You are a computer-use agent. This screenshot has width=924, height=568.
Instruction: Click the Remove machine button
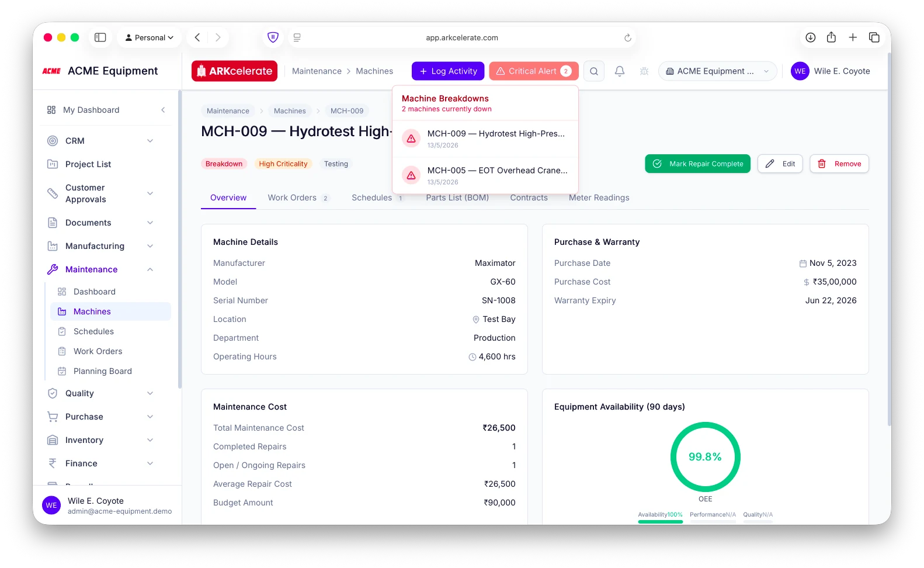pos(839,164)
